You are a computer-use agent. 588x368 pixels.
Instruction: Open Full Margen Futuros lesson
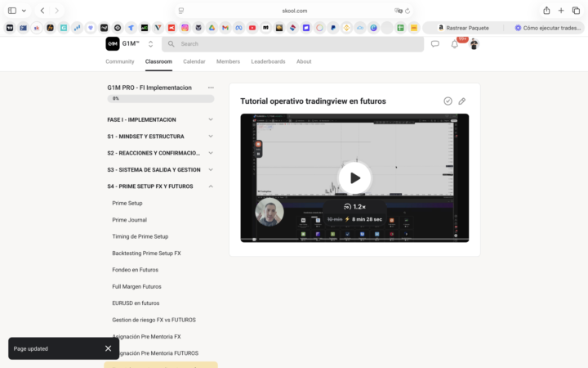pos(136,286)
